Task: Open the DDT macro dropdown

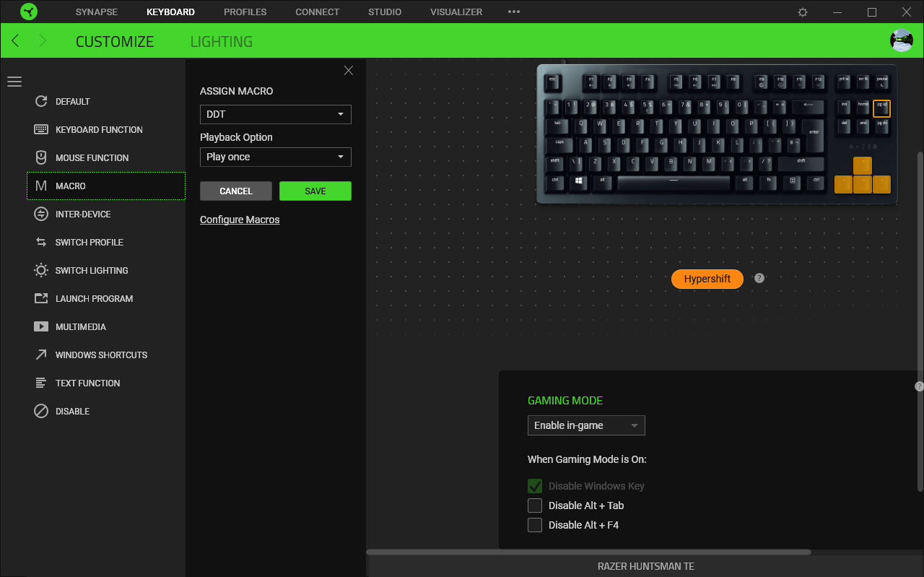Action: click(x=276, y=114)
